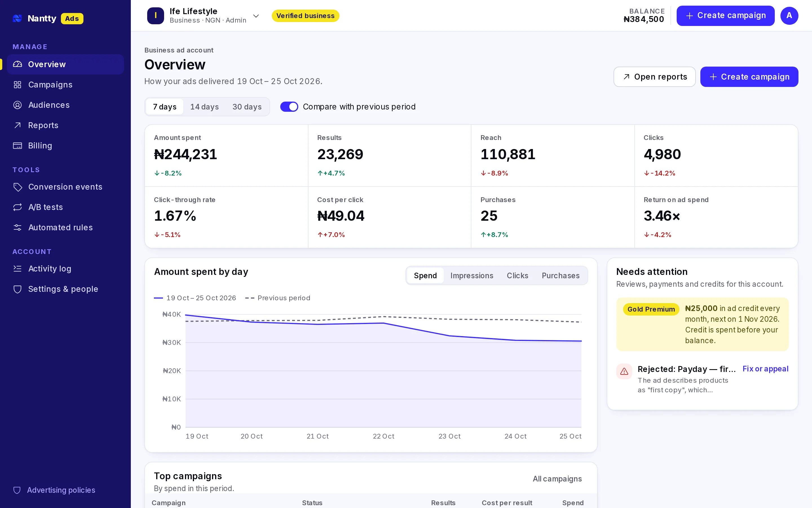The width and height of the screenshot is (812, 508).
Task: Toggle Compare with previous period switch
Action: click(x=289, y=106)
